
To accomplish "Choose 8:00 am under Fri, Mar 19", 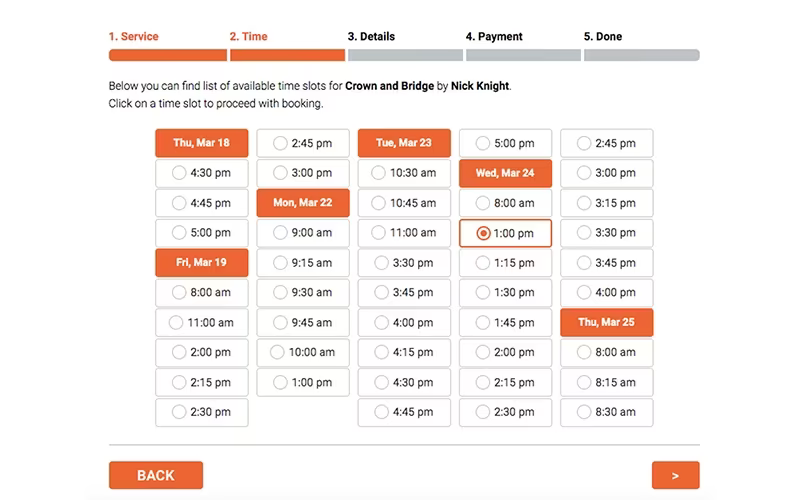I will point(202,292).
